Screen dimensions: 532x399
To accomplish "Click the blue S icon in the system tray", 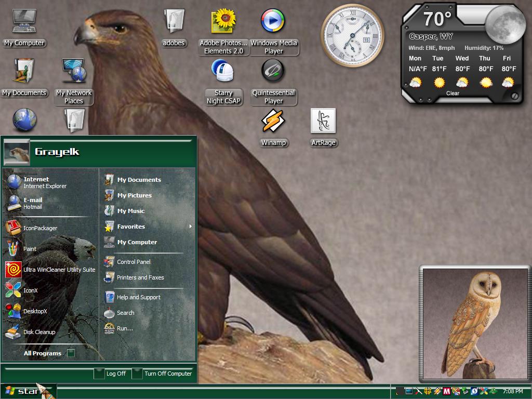I will 474,391.
